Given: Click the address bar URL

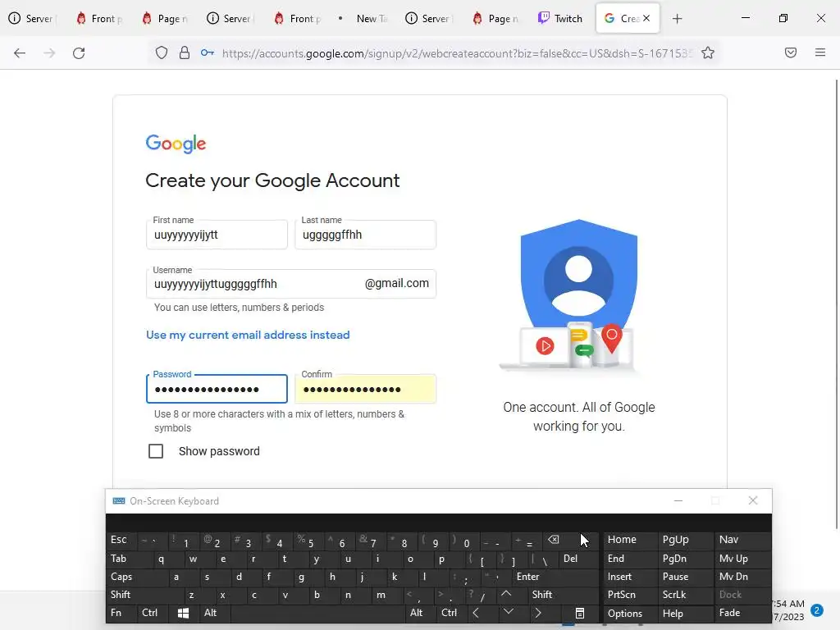Looking at the screenshot, I should point(457,53).
